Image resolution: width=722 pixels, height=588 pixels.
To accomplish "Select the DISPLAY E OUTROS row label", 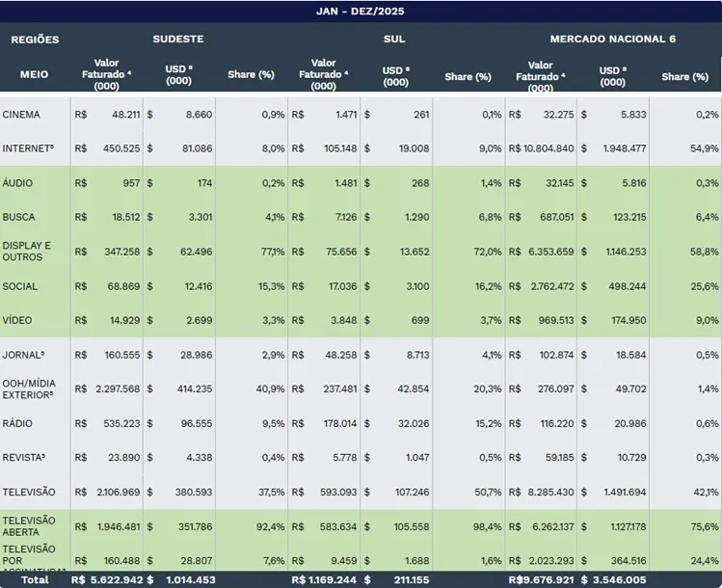I will 27,252.
